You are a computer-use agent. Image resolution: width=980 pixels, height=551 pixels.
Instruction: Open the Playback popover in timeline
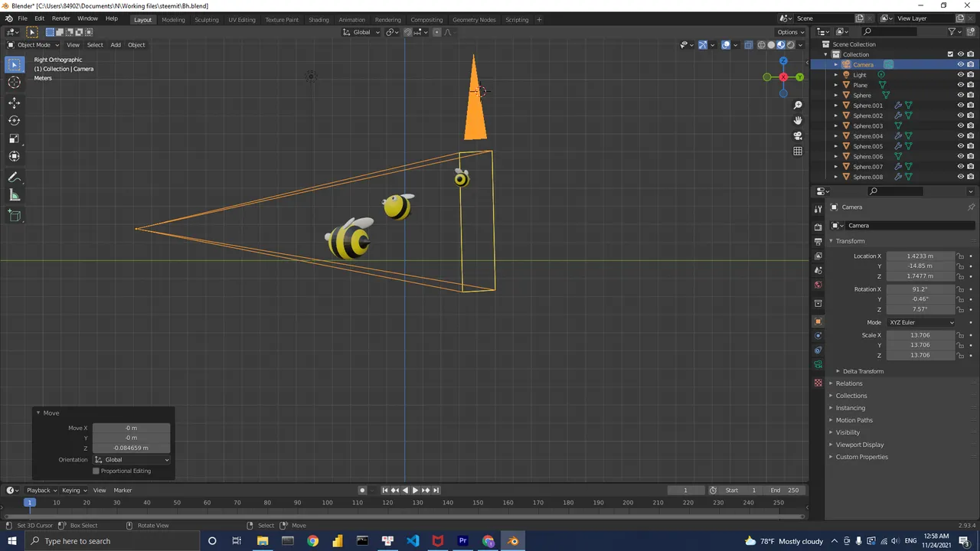point(41,490)
